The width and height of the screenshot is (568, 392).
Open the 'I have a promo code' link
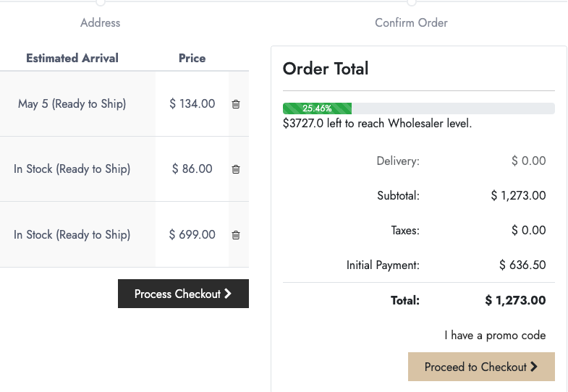pos(495,336)
